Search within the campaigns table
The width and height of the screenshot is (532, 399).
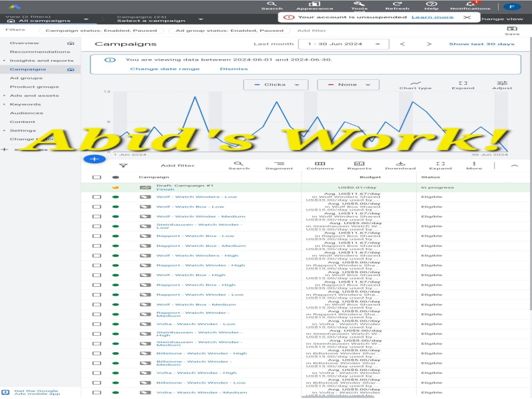point(239,165)
